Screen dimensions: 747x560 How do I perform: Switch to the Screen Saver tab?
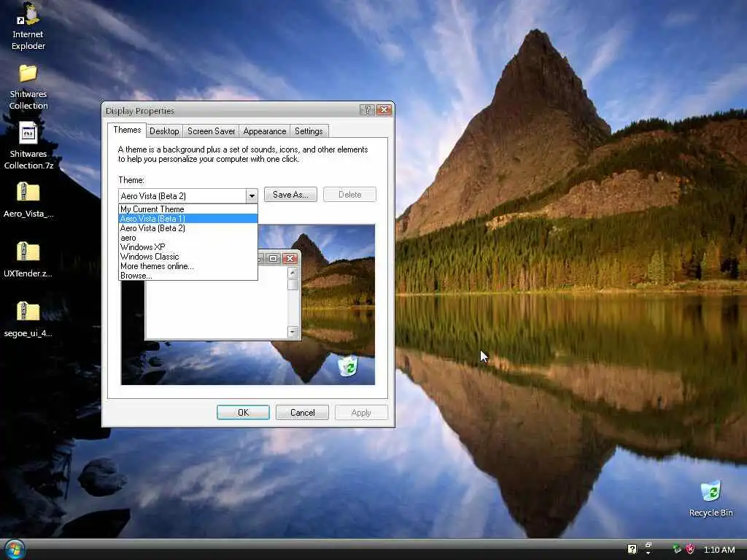tap(211, 131)
